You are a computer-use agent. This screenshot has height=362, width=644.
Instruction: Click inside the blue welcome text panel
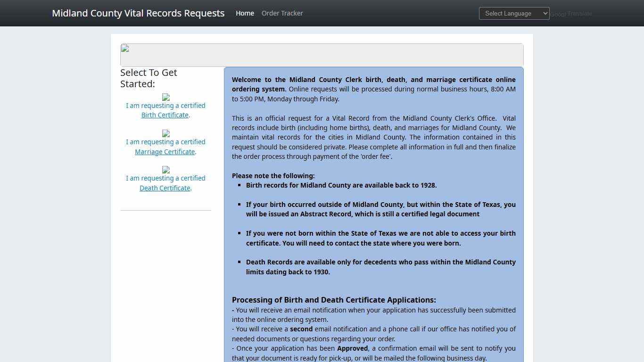point(373,141)
